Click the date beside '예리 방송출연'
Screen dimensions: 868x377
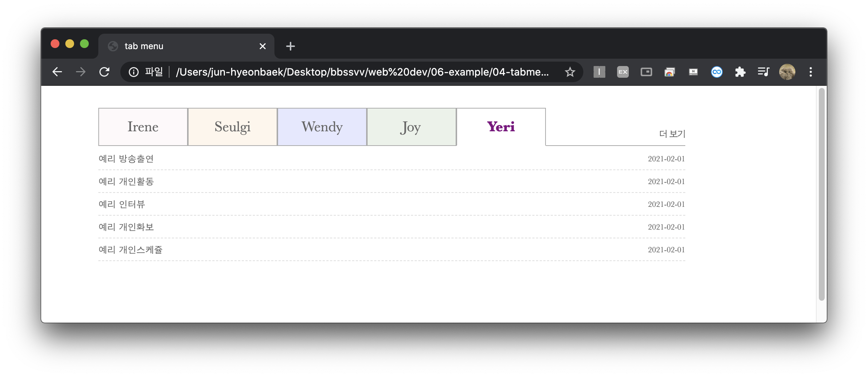coord(666,159)
